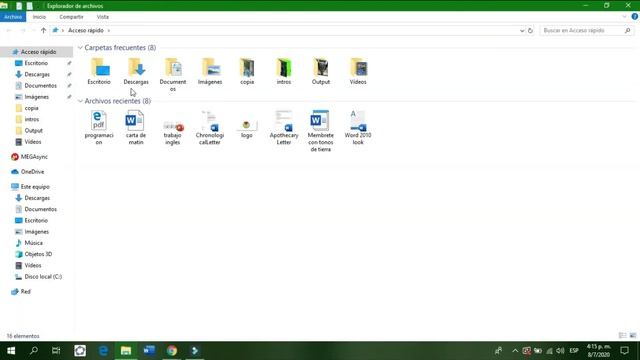This screenshot has height=360, width=640.
Task: Open the Vista ribbon tab
Action: (x=103, y=17)
